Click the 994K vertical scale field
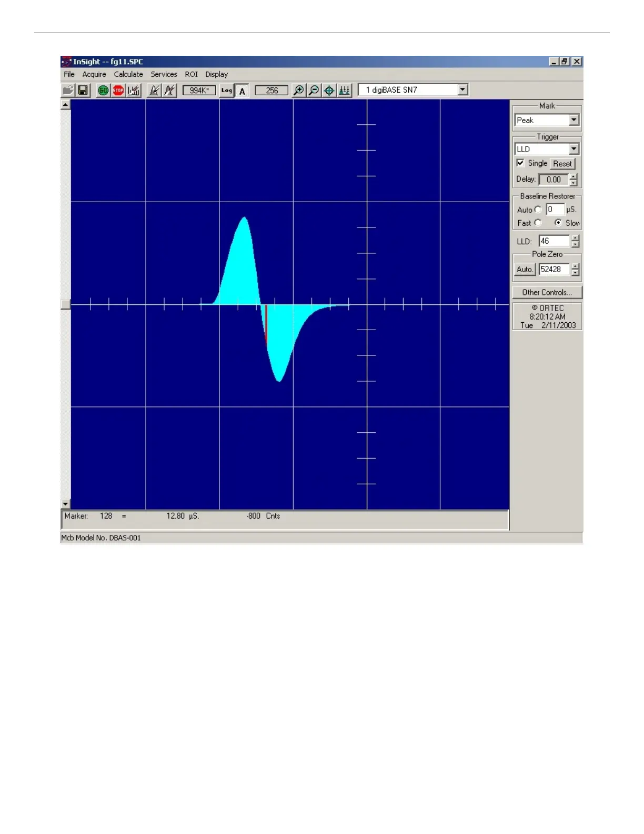The width and height of the screenshot is (644, 834). click(199, 91)
